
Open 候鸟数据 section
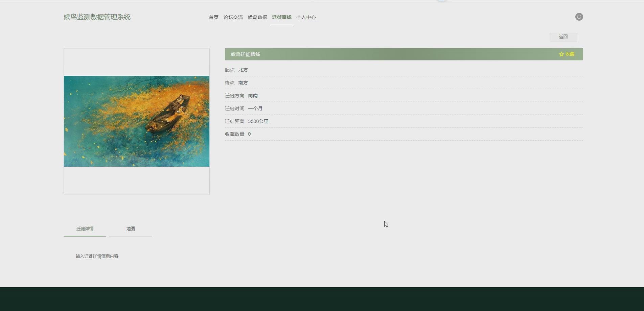(257, 17)
